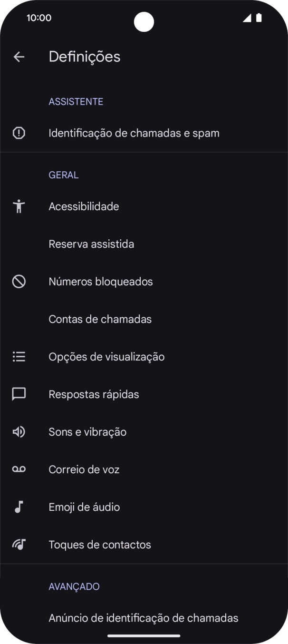This screenshot has height=644, width=288.
Task: Open Sons e vibração
Action: 87,431
